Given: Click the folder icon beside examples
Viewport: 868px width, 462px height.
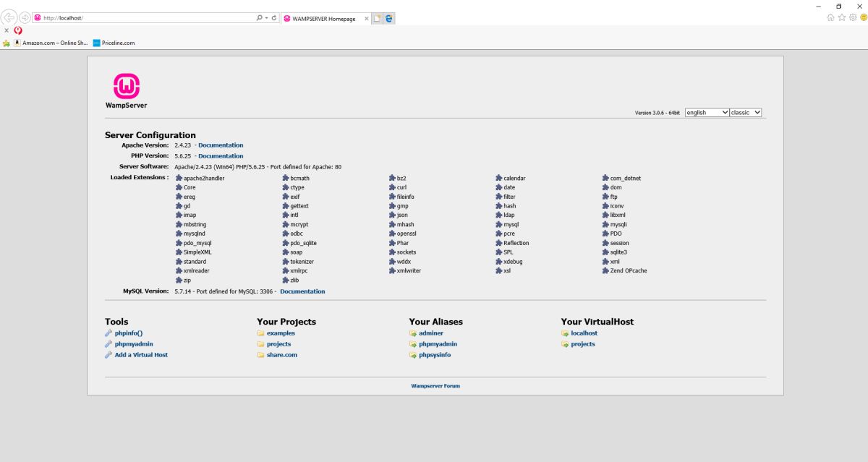Looking at the screenshot, I should [x=260, y=333].
